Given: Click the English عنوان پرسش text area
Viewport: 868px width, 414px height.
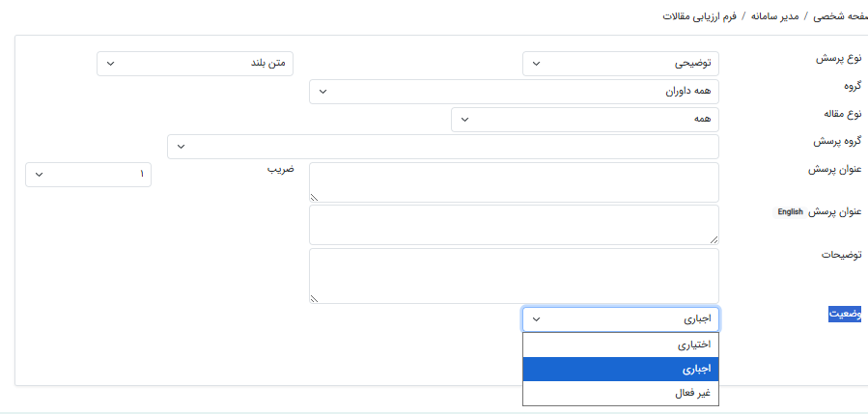Looking at the screenshot, I should tap(514, 224).
